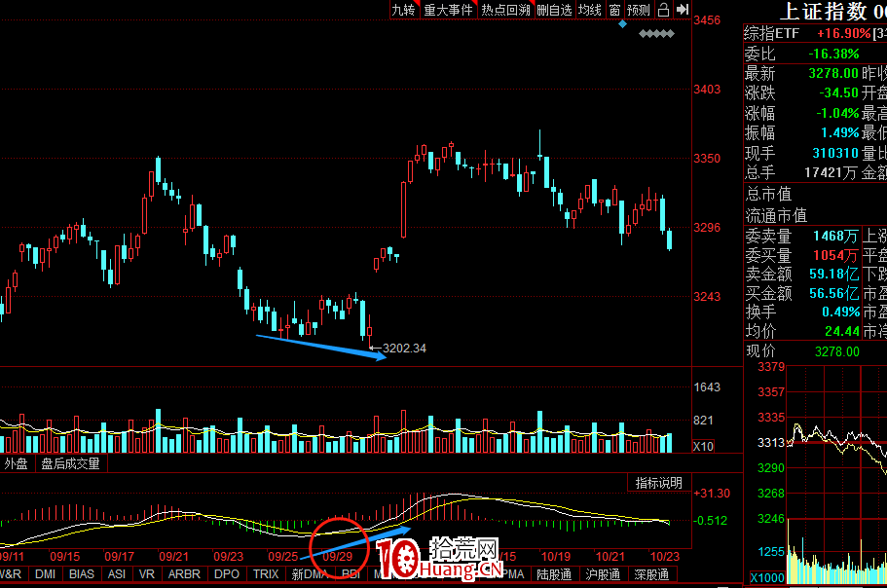Open 热点回溯 in chart toolbar

505,10
